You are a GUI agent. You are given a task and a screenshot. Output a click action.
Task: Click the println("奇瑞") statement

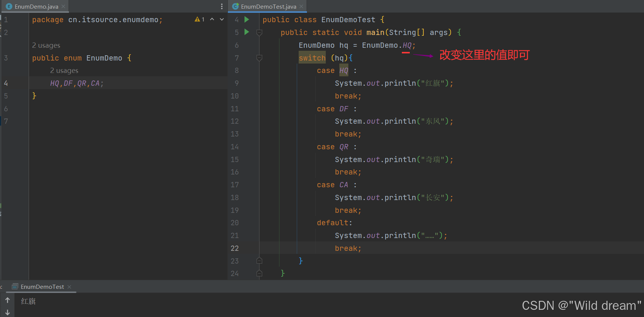[394, 159]
